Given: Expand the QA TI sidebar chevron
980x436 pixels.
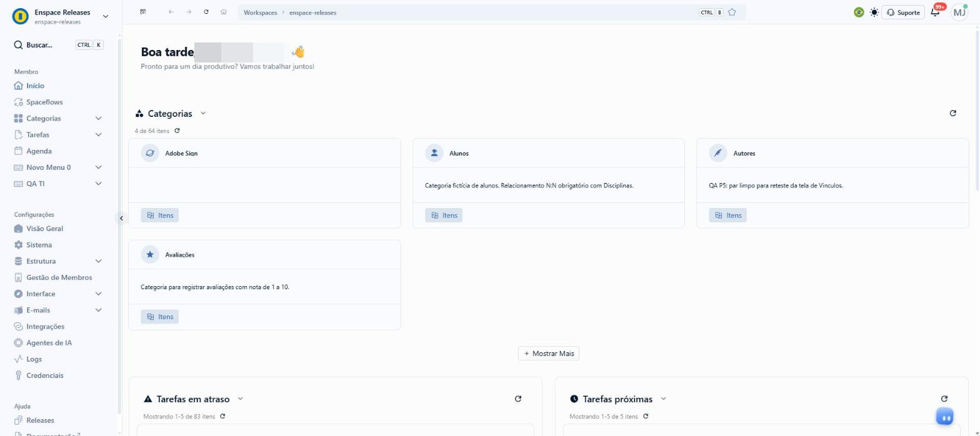Looking at the screenshot, I should [x=98, y=184].
